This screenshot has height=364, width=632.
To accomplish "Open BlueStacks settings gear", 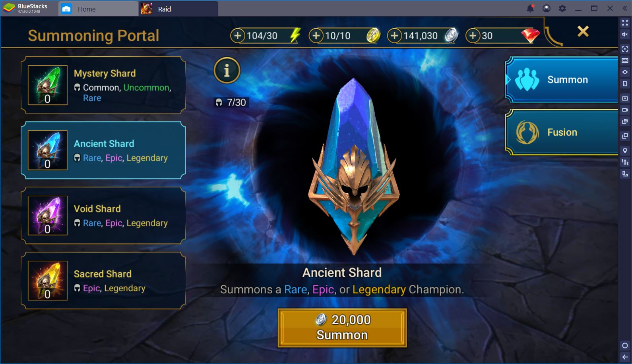I will point(562,8).
